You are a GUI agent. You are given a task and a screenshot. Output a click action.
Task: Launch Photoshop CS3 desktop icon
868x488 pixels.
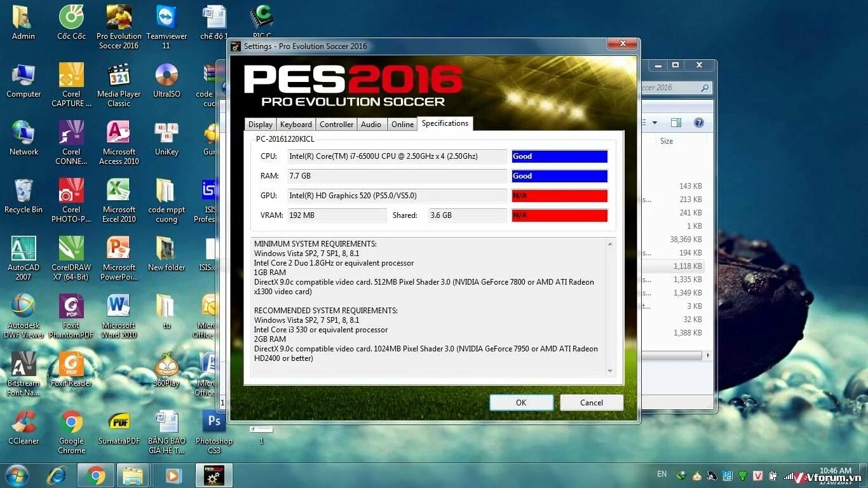tap(214, 432)
